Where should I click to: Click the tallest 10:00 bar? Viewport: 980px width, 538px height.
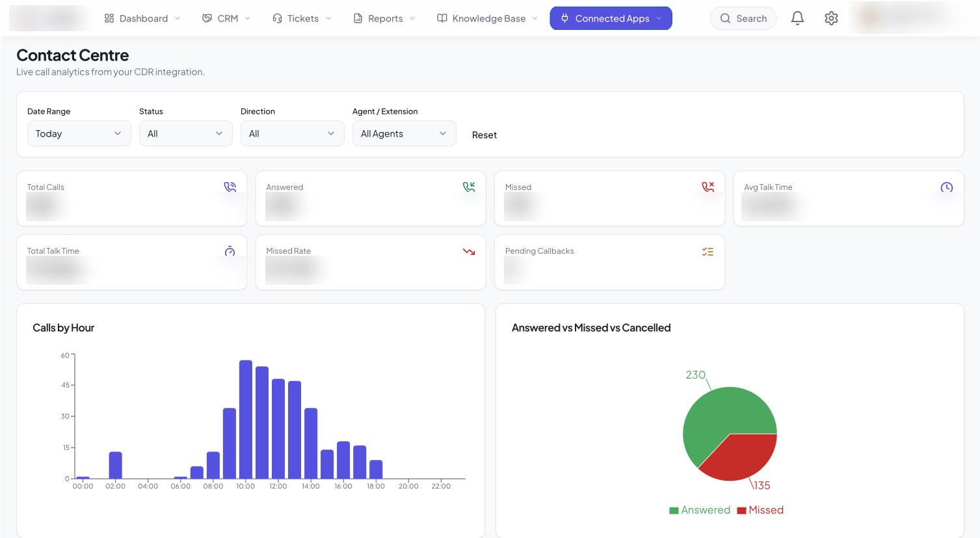(246, 420)
